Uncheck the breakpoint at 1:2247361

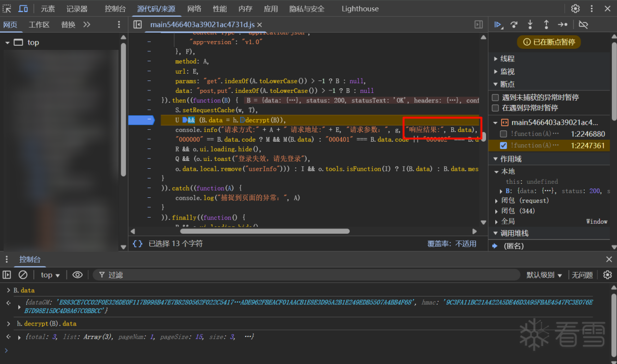[503, 145]
